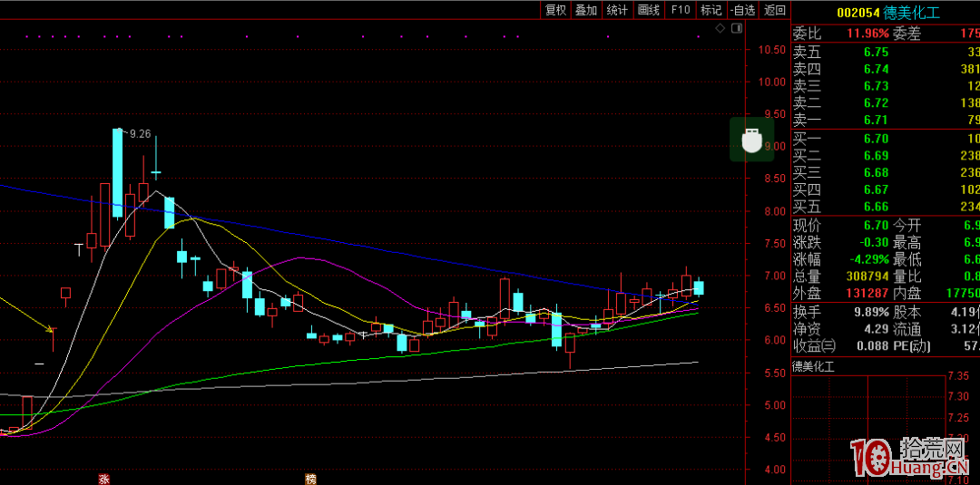The image size is (980, 485).
Task: Click the 卖一 price 6.71
Action: [876, 120]
